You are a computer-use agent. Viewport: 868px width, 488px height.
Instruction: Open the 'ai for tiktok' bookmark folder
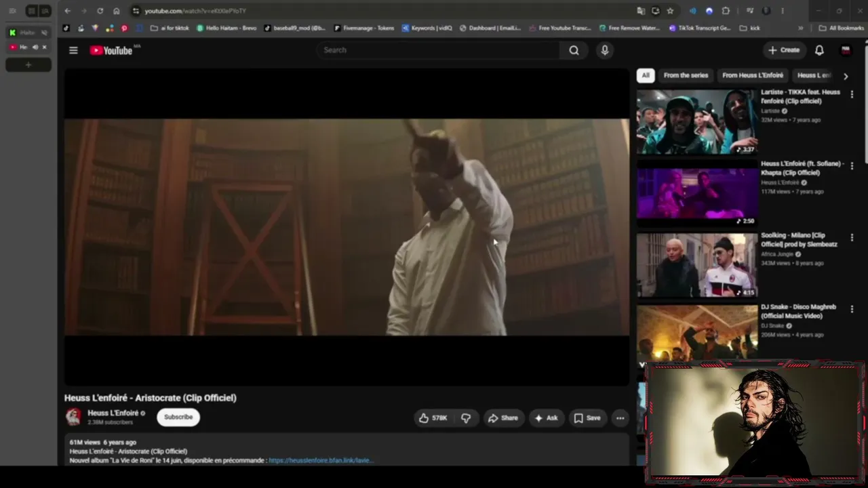tap(170, 28)
